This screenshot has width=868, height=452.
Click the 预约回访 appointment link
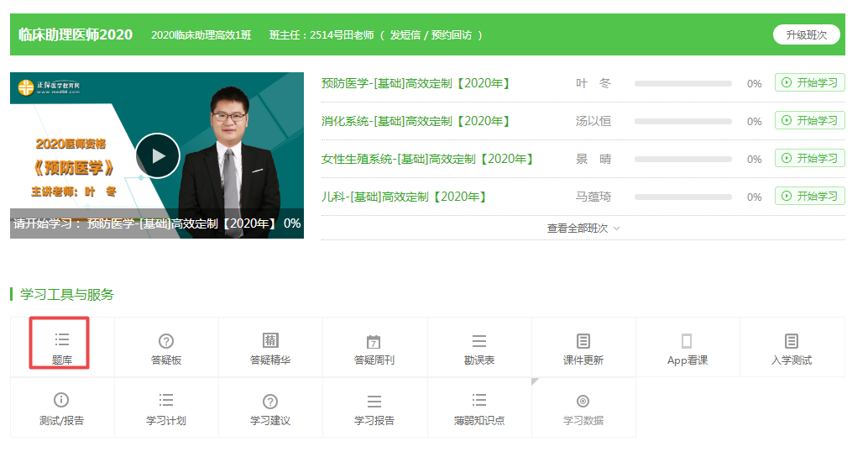click(453, 35)
